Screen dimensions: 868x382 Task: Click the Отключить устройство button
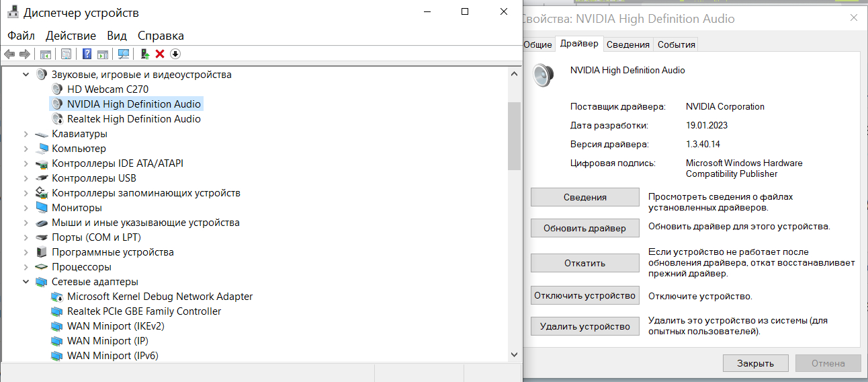[585, 295]
